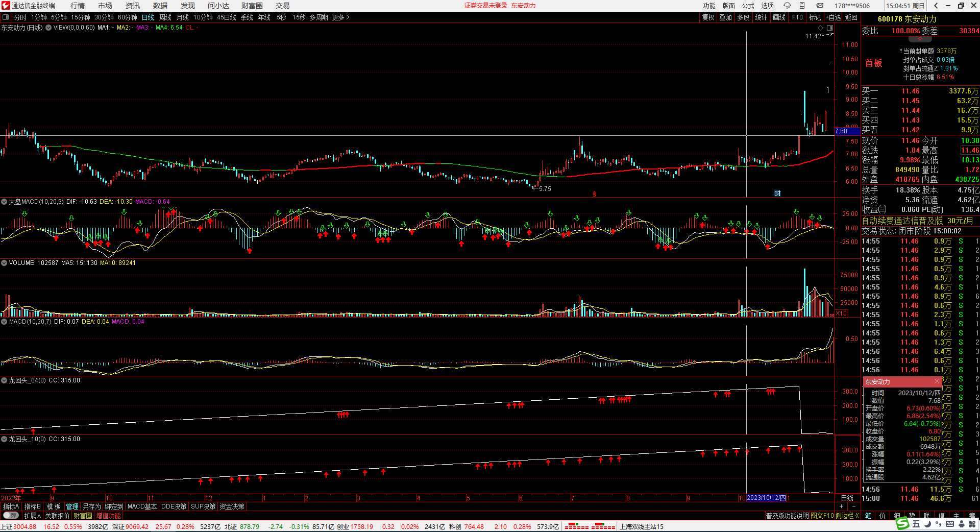The image size is (980, 532).
Task: Toggle the side panel icon above chart
Action: (830, 28)
